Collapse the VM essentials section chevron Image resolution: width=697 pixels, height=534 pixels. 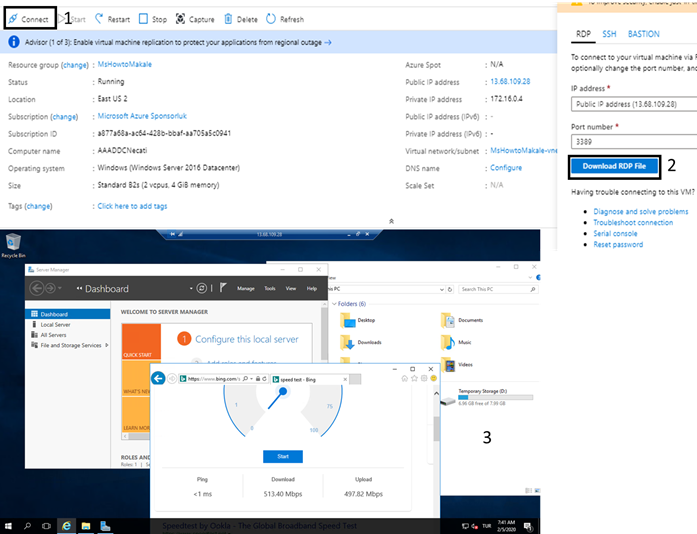click(391, 221)
